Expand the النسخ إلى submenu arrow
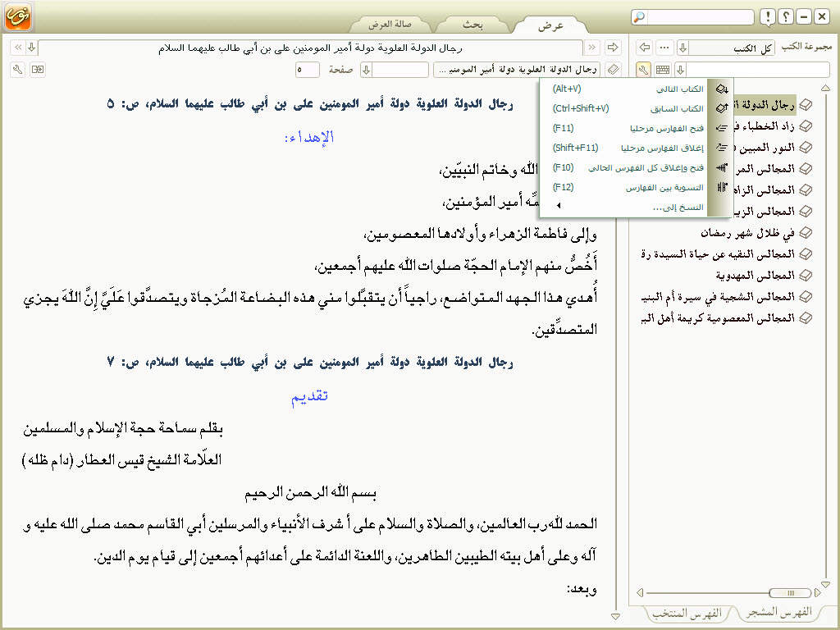Screen dimensions: 840x630 (x=559, y=208)
